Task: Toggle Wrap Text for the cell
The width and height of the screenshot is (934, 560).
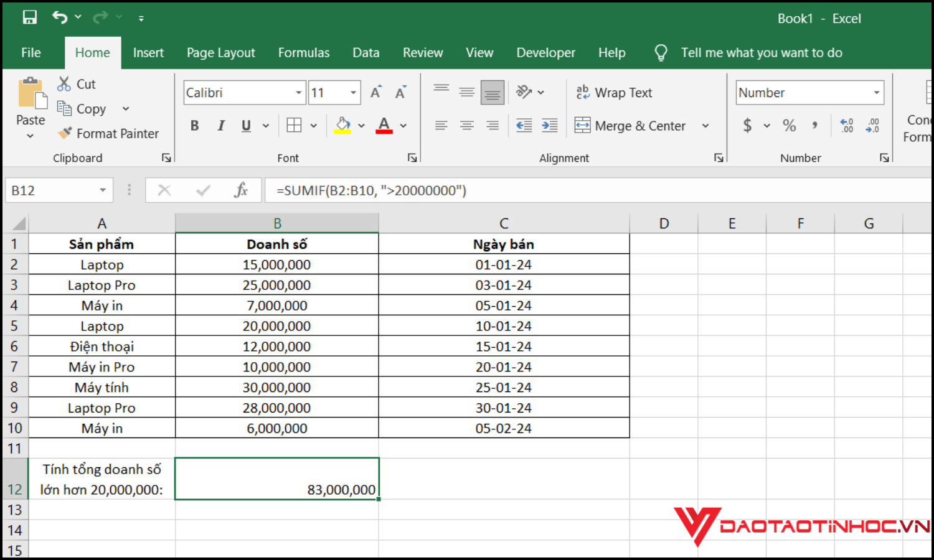Action: [614, 93]
